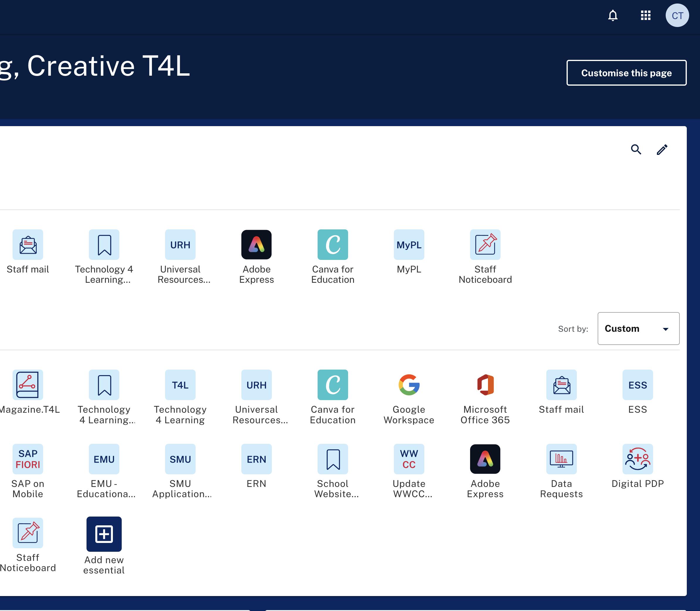Click Add new essential button
This screenshot has height=611, width=700.
coord(104,534)
